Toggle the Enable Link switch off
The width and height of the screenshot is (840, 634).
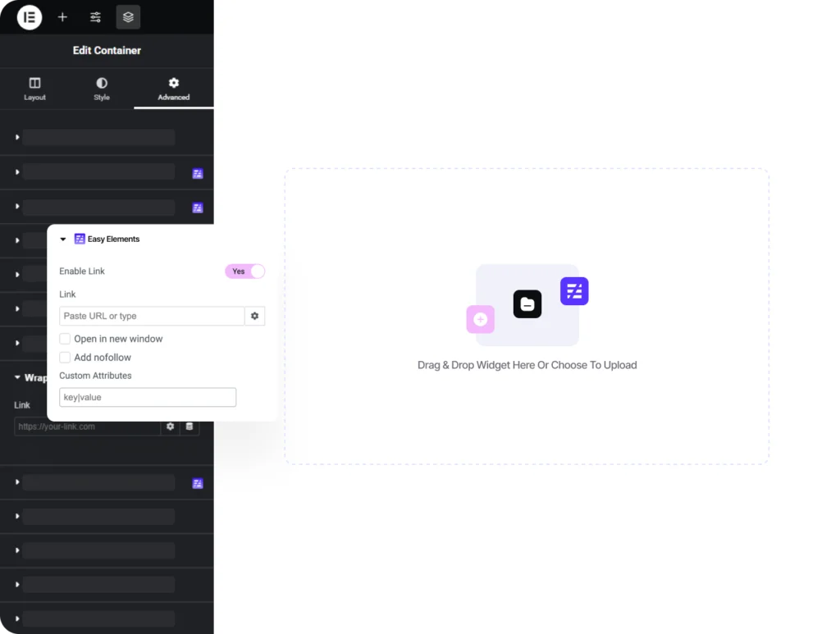tap(244, 271)
